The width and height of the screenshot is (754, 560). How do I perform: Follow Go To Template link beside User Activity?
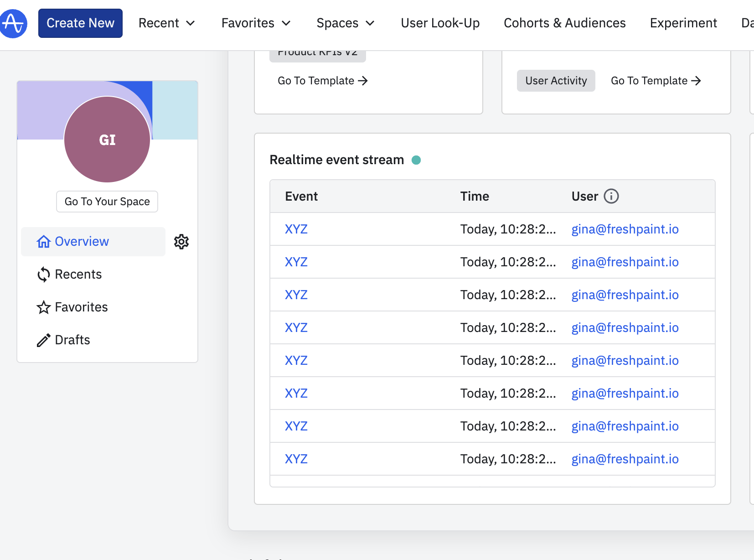tap(656, 81)
